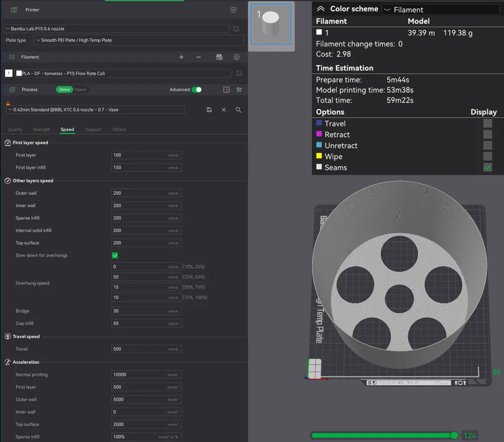Save the process preset

(209, 109)
